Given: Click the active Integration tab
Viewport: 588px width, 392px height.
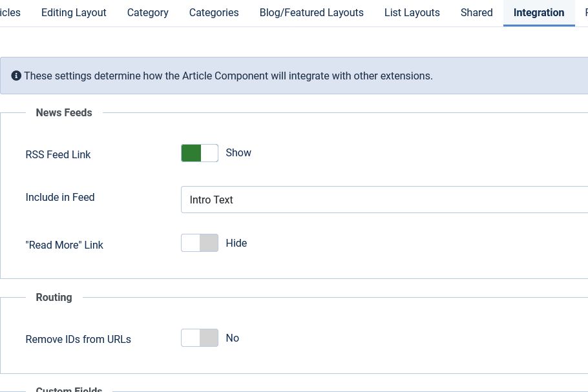Looking at the screenshot, I should (x=539, y=12).
